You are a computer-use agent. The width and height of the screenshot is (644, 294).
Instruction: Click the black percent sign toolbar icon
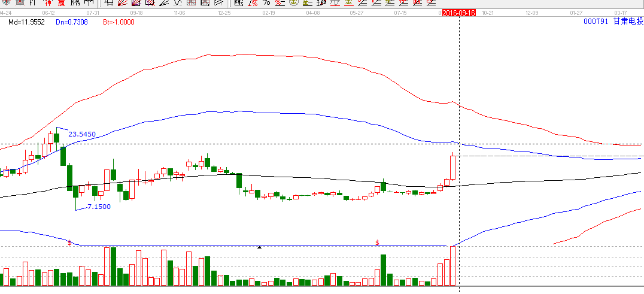(266, 3)
